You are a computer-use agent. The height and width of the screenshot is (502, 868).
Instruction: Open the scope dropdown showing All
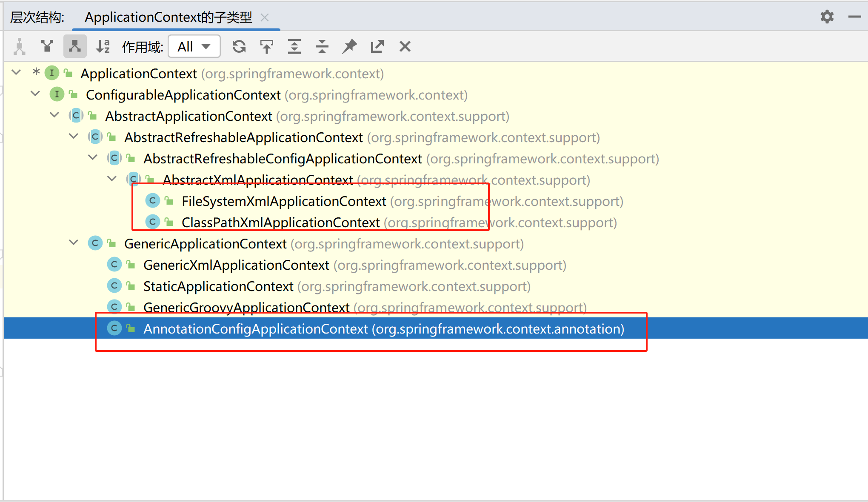point(194,46)
